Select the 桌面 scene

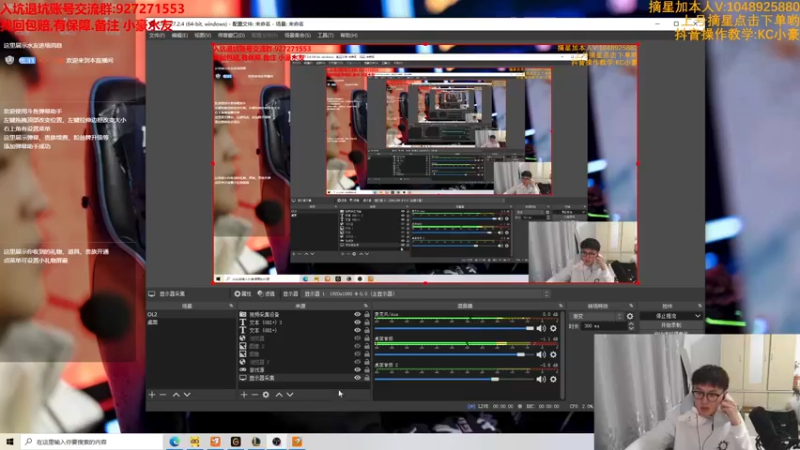(191, 322)
